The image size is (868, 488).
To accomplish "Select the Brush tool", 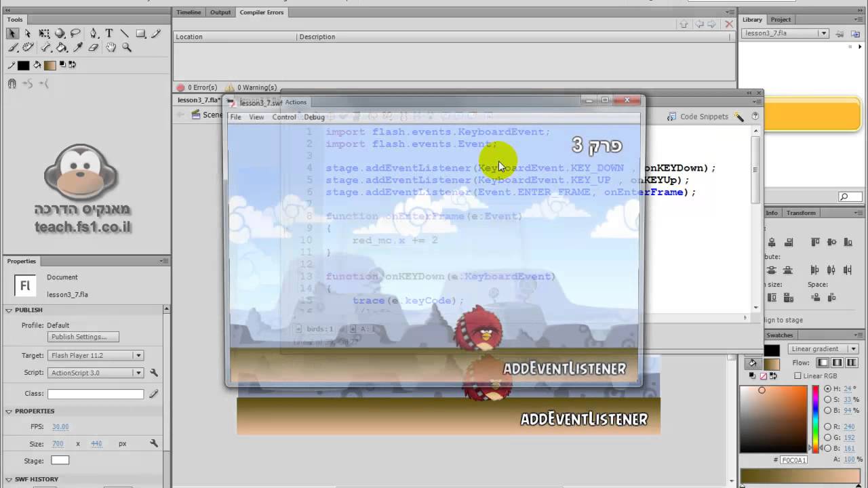I will (x=12, y=47).
